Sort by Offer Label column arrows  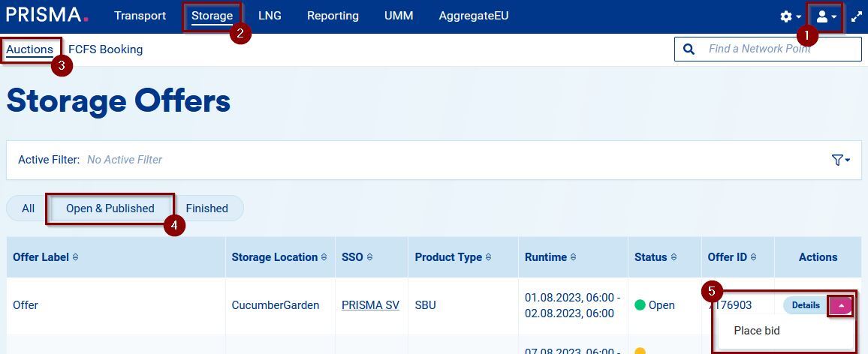click(x=75, y=257)
